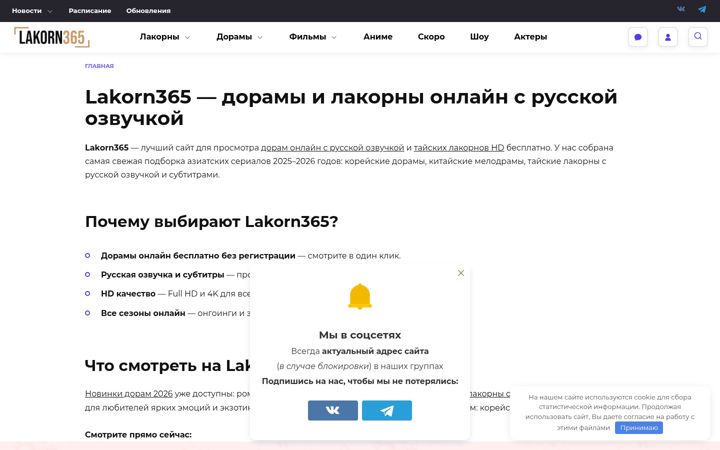Expand the Фильмы dropdown chevron
Screen dimensions: 720x450
coord(334,37)
